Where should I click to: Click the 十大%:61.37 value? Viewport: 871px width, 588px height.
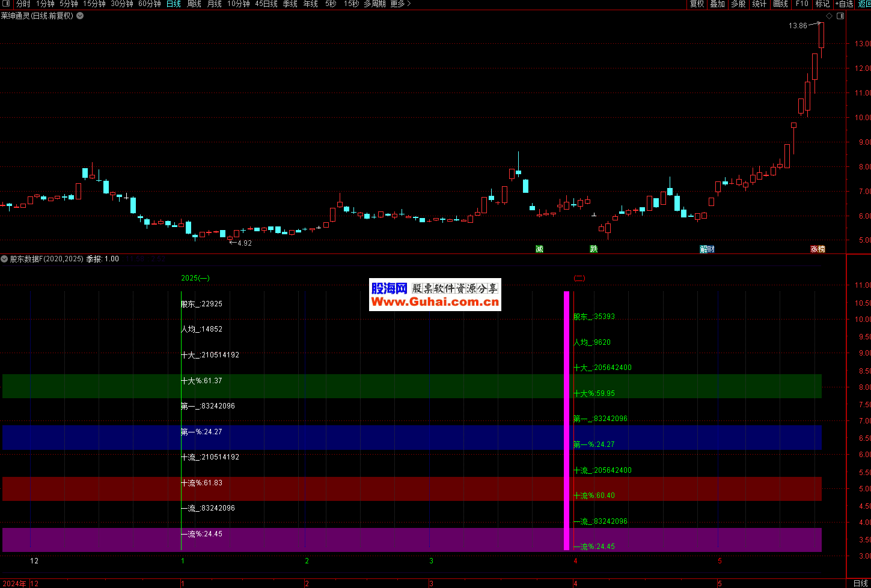(201, 381)
